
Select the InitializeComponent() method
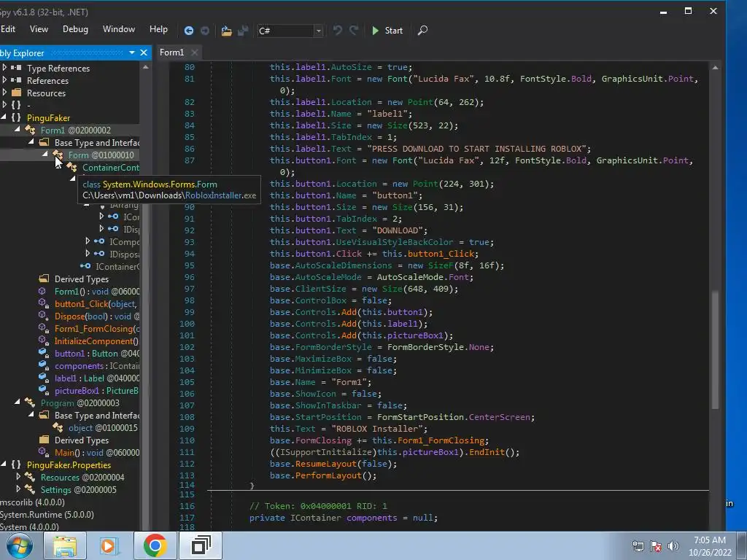96,341
